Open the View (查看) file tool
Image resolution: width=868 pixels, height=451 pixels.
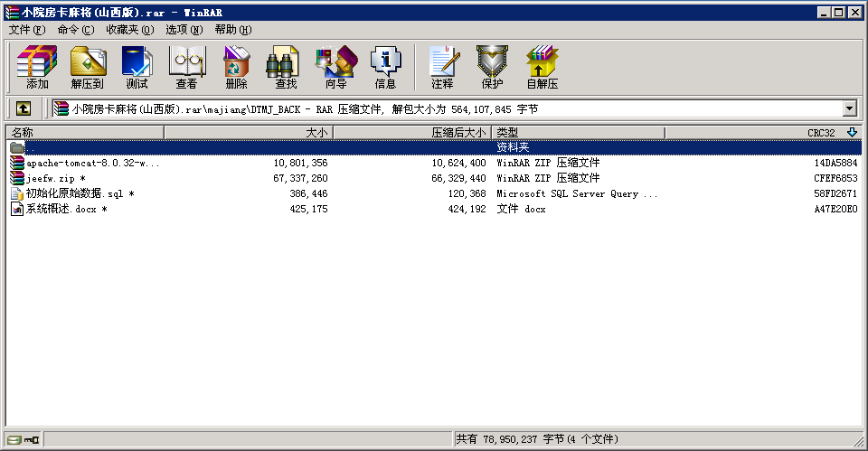coord(186,67)
